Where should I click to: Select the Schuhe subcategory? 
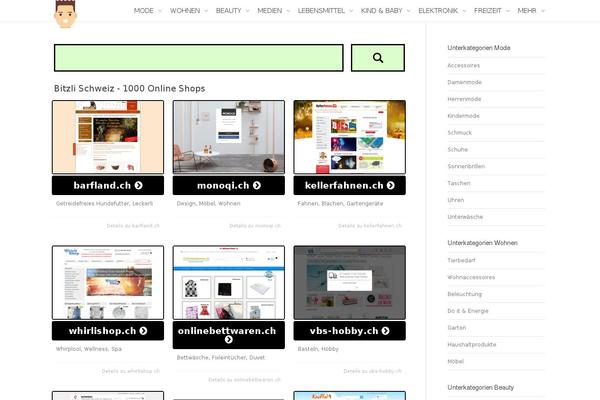tap(458, 150)
